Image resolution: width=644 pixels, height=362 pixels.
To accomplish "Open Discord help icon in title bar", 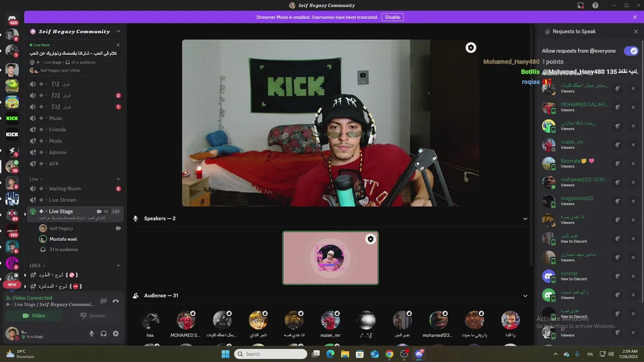I will point(595,6).
